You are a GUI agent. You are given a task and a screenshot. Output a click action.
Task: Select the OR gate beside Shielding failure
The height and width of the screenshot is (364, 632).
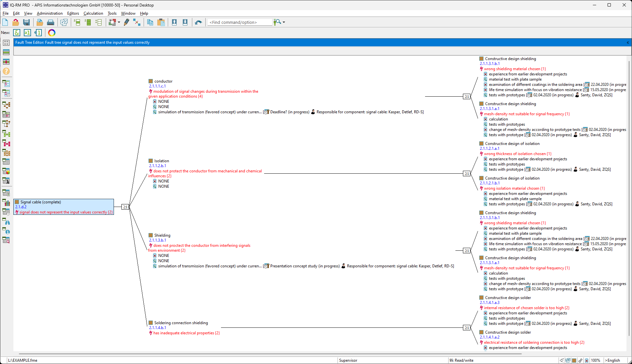467,250
